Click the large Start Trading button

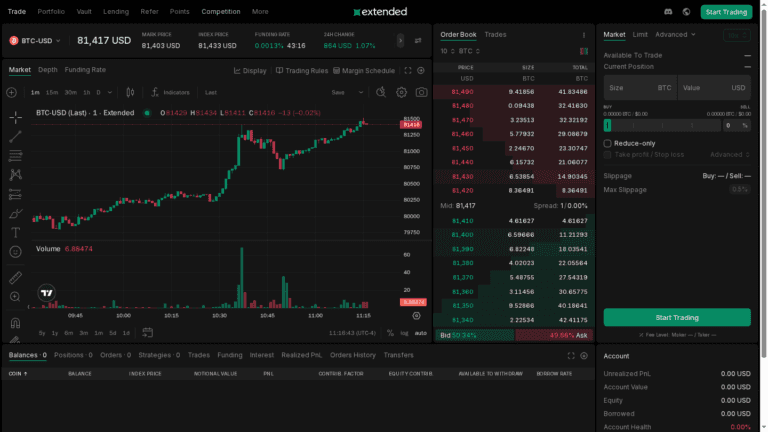[x=677, y=317]
